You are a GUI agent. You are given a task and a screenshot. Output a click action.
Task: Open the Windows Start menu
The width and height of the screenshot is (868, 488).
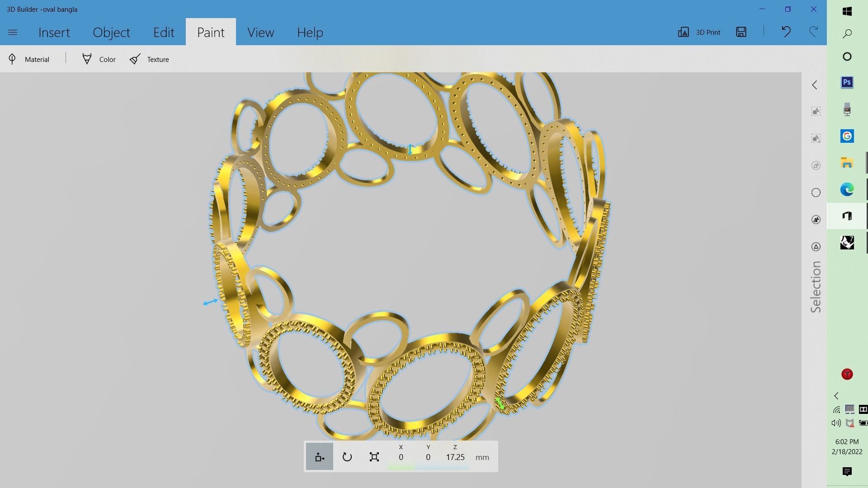847,11
